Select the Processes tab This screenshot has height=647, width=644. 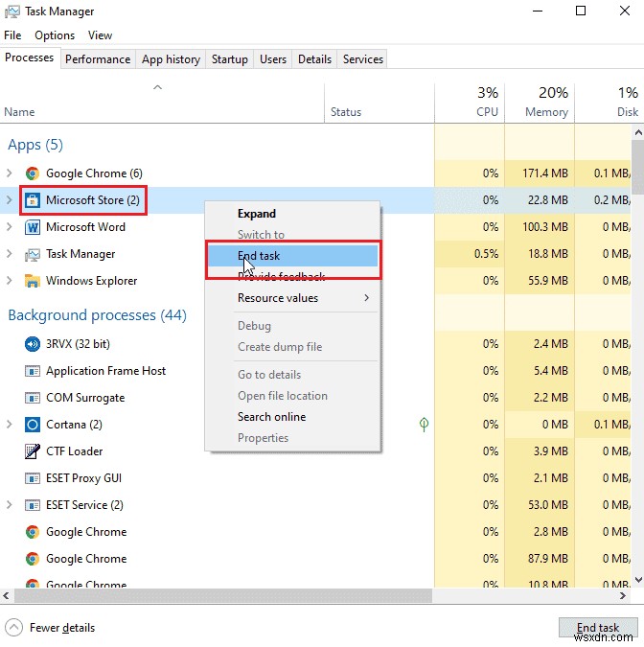pyautogui.click(x=30, y=58)
